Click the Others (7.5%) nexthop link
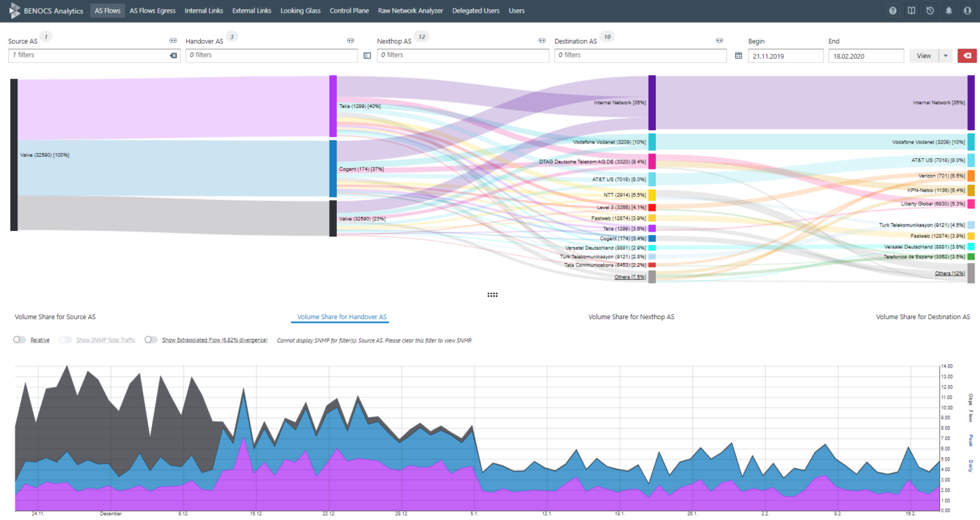 point(629,277)
